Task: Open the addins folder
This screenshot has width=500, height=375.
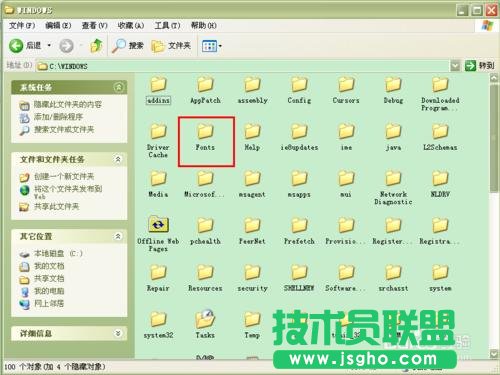Action: tap(158, 91)
